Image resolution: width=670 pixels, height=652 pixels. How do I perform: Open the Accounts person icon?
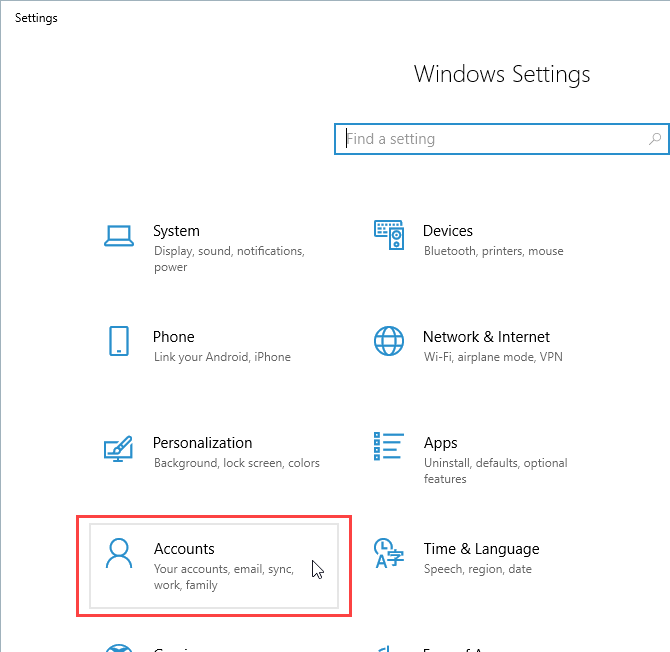pyautogui.click(x=119, y=553)
